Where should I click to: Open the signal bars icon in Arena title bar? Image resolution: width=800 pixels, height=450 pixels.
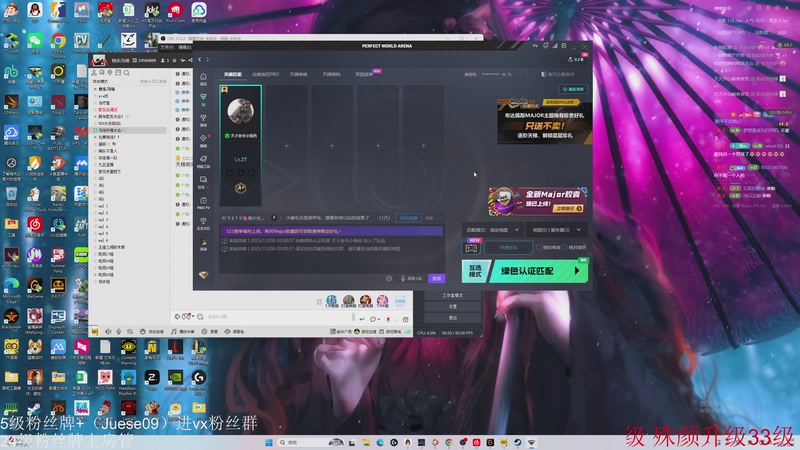tap(555, 46)
